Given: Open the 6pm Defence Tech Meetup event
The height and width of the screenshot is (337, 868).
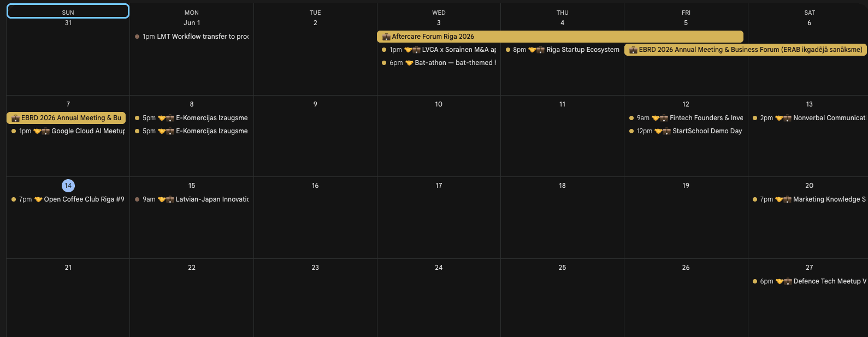Looking at the screenshot, I should 809,281.
